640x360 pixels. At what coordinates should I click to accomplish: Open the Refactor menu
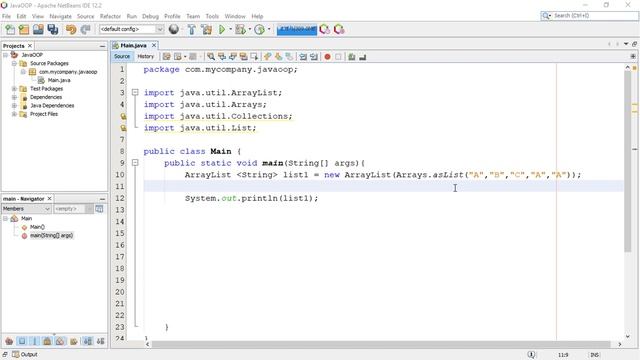tap(110, 16)
